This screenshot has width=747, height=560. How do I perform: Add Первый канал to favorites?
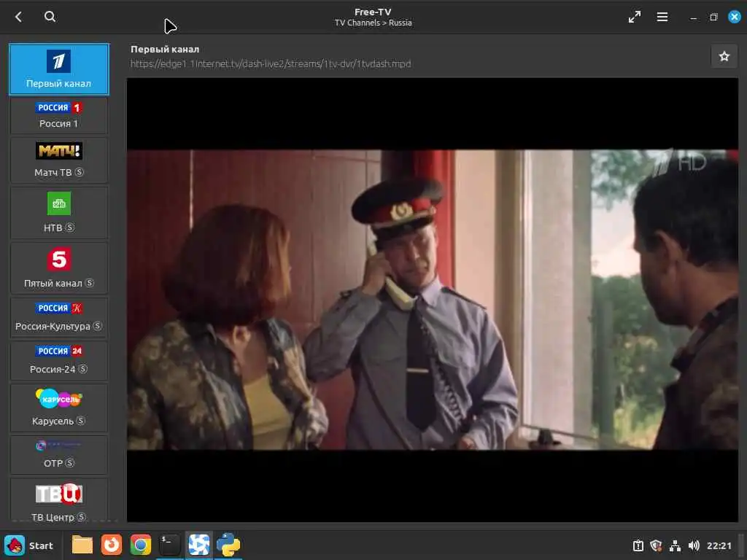point(724,56)
